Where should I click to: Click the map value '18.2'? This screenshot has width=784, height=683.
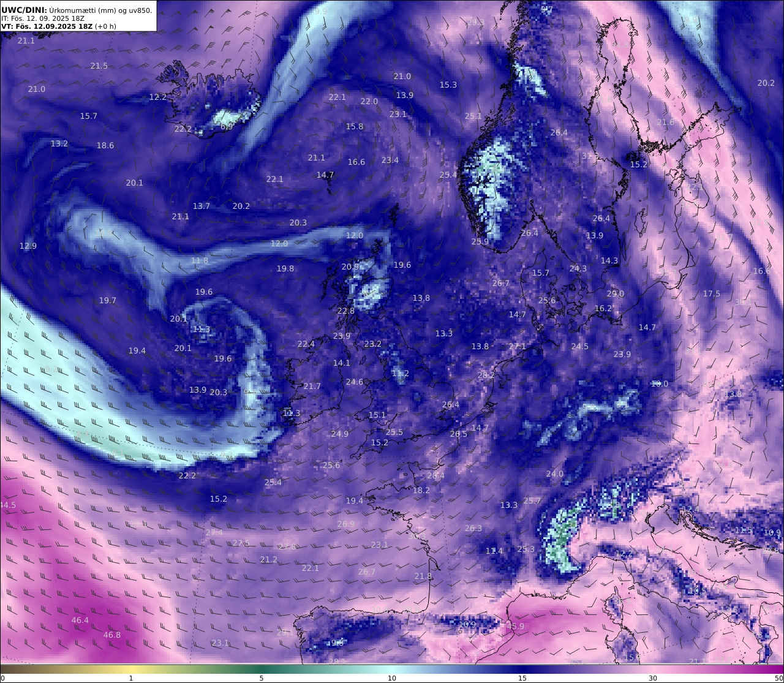(x=421, y=490)
